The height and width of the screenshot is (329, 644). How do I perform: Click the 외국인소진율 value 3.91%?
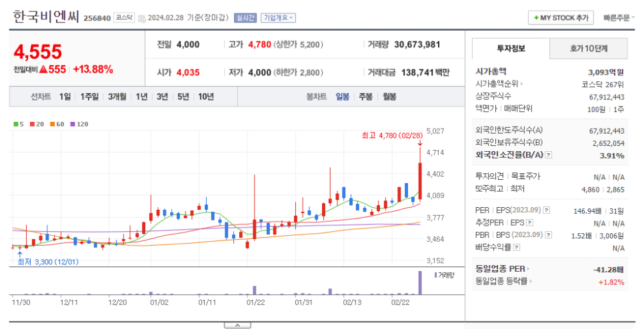point(612,155)
